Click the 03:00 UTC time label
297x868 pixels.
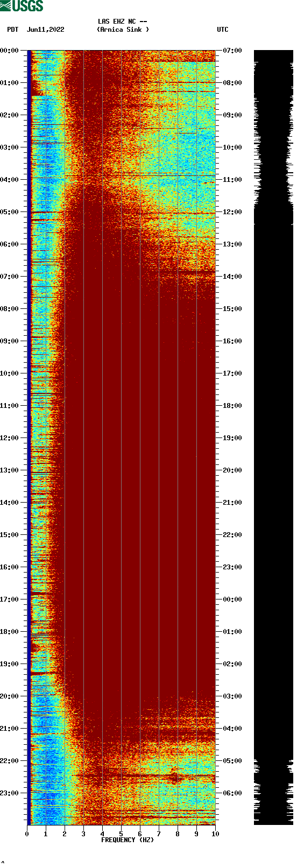click(232, 696)
